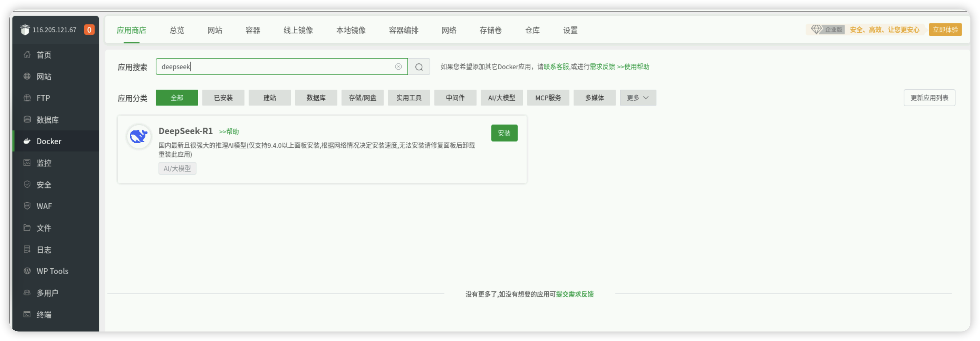The width and height of the screenshot is (980, 341).
Task: Filter by AI/大模型 category
Action: point(501,98)
